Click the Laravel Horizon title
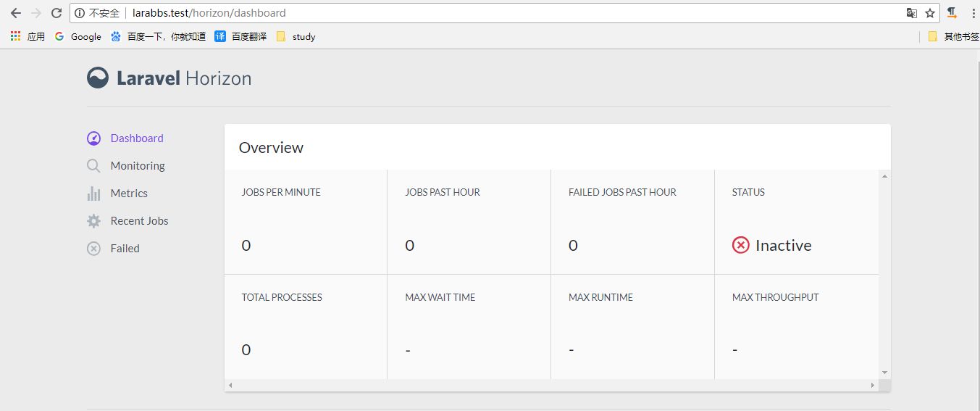 [x=184, y=78]
